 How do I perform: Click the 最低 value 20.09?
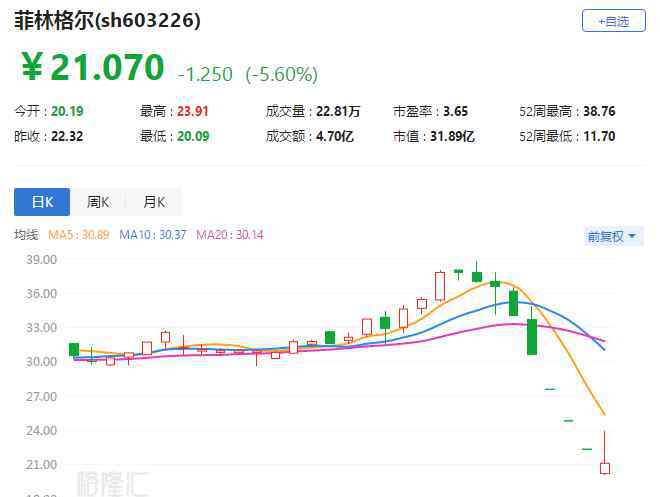[x=193, y=136]
